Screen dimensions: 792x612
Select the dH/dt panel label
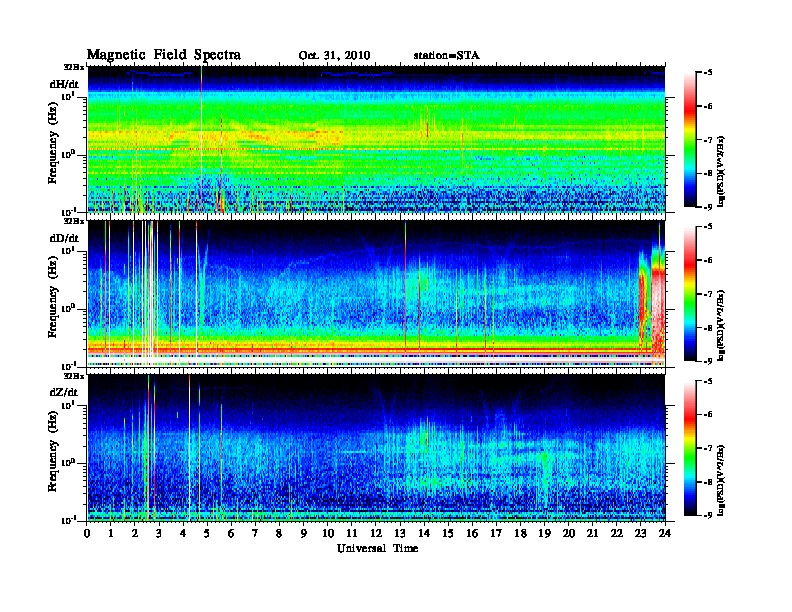point(64,84)
